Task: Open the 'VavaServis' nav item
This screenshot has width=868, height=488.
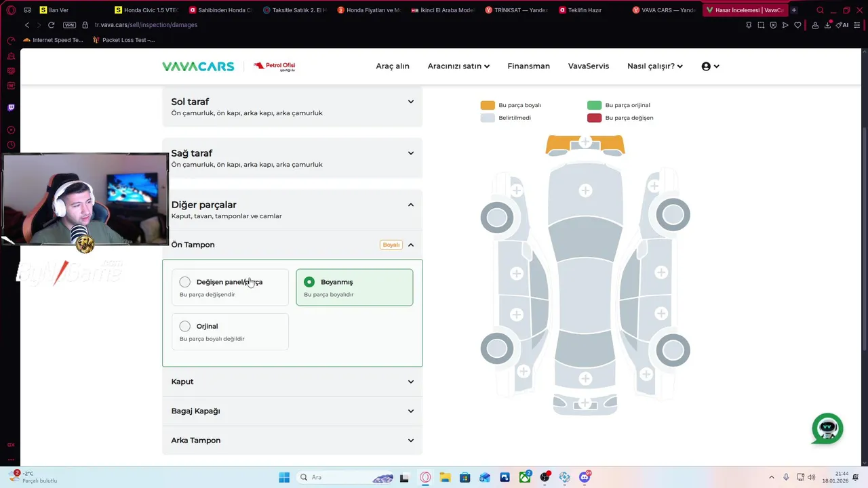Action: click(589, 66)
